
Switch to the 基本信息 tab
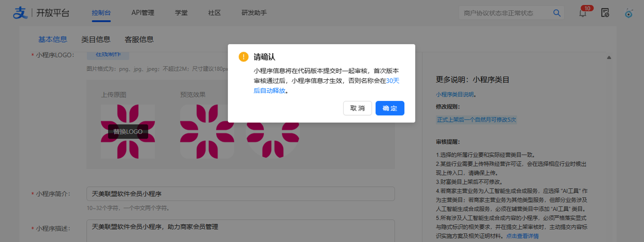(x=53, y=39)
